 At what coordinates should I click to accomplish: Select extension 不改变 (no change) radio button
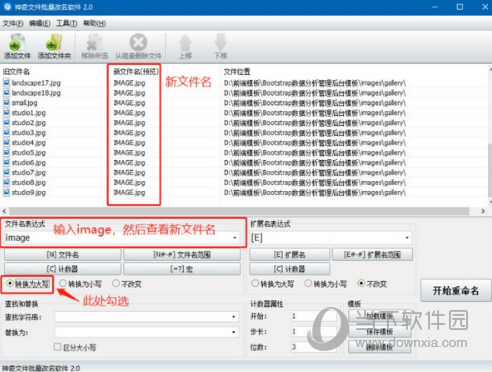click(x=361, y=283)
